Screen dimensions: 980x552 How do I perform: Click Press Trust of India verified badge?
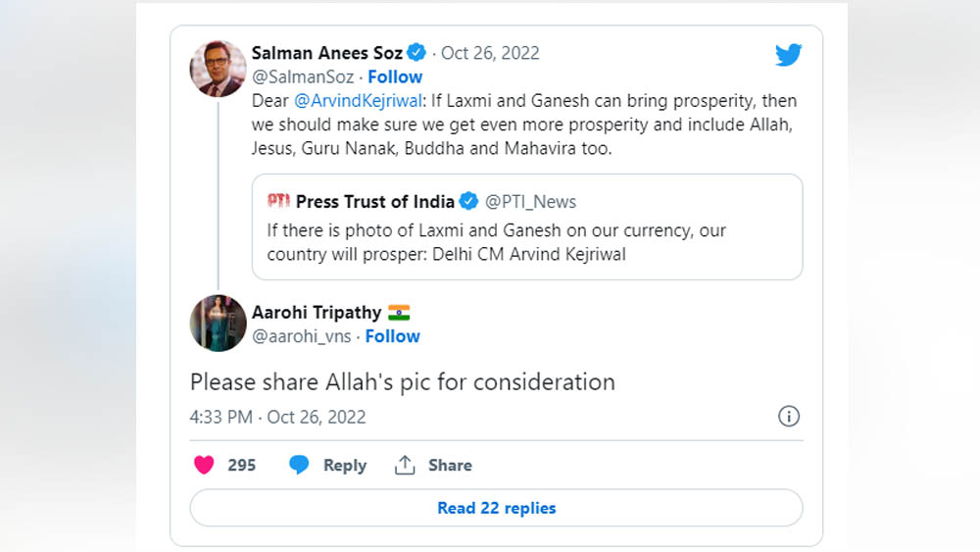[469, 202]
